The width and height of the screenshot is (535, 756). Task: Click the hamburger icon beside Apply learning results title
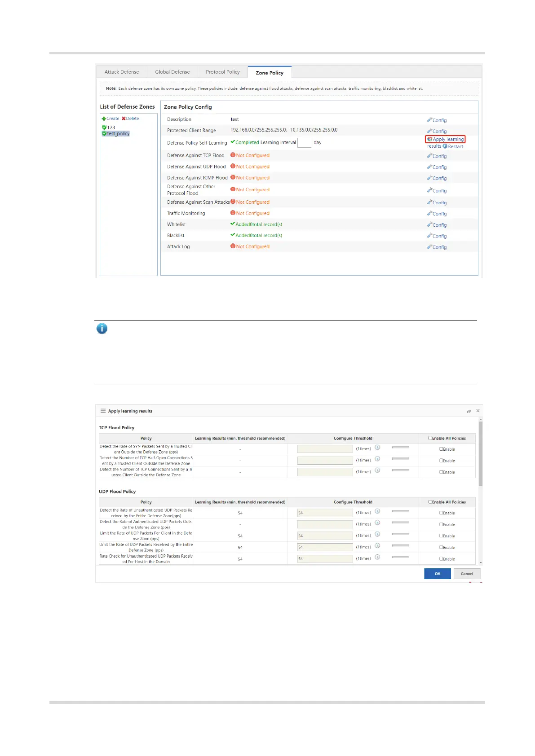click(x=103, y=411)
